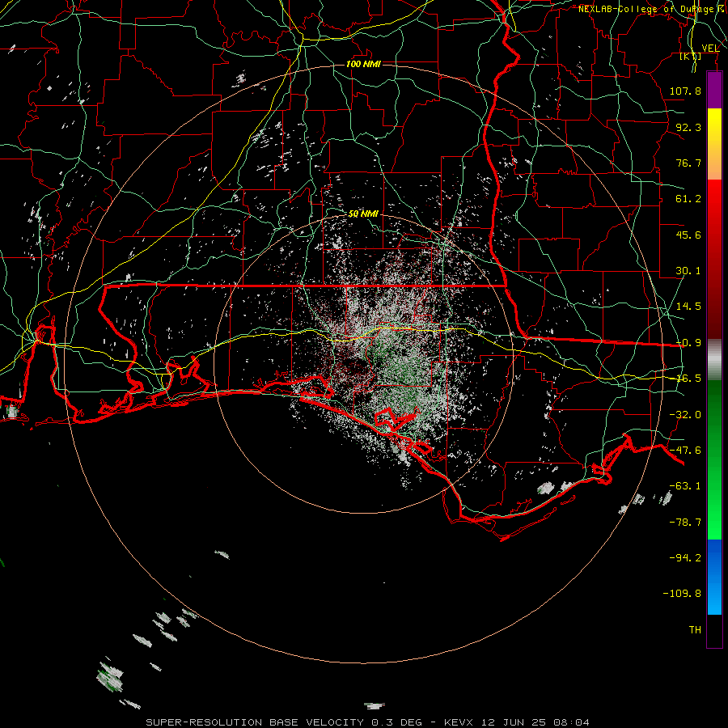Pick the yellow-orange segment of velocity color bar
Viewport: 728px width, 728px height.
coord(714,144)
